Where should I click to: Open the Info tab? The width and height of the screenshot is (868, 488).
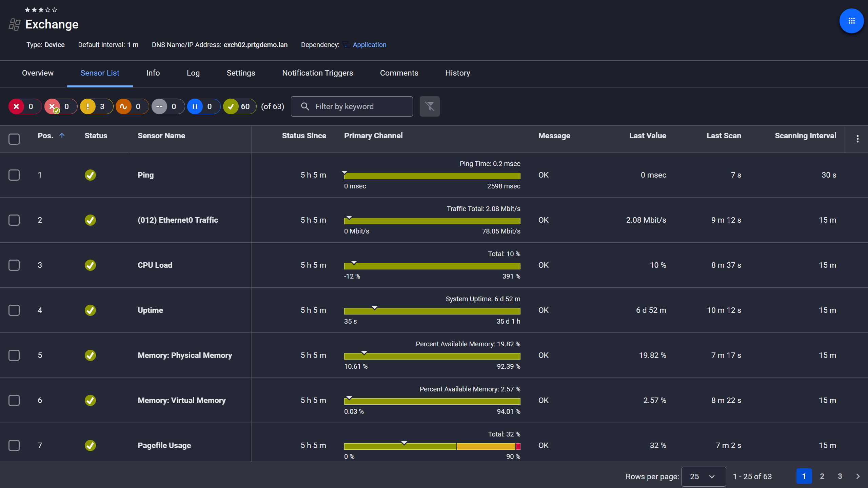pos(153,73)
